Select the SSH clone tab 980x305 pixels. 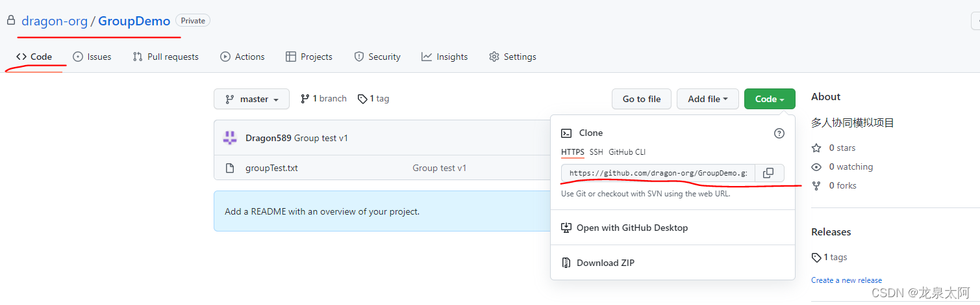596,152
